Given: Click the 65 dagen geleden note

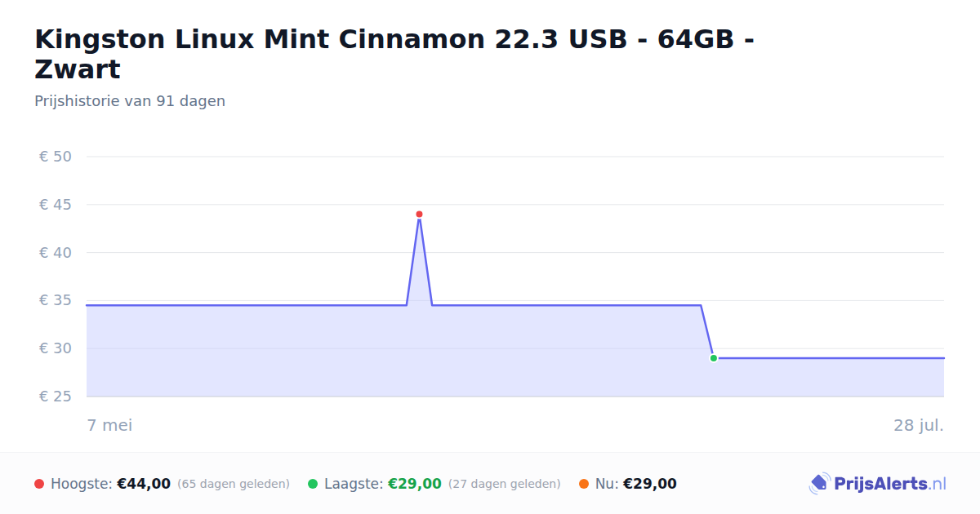Looking at the screenshot, I should pos(234,484).
